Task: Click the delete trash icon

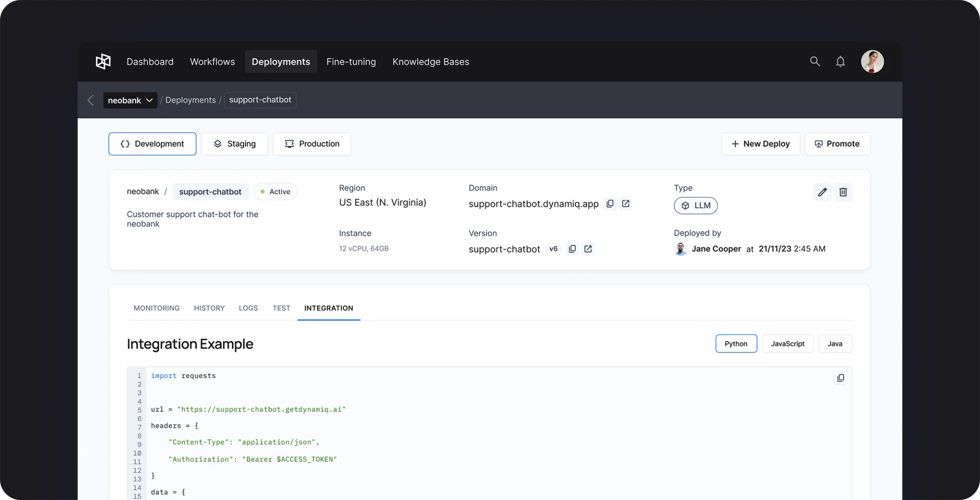Action: 843,192
